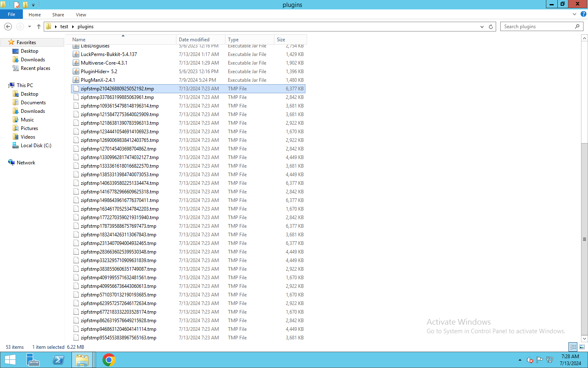
Task: Expand the ribbon chevron
Action: click(575, 14)
